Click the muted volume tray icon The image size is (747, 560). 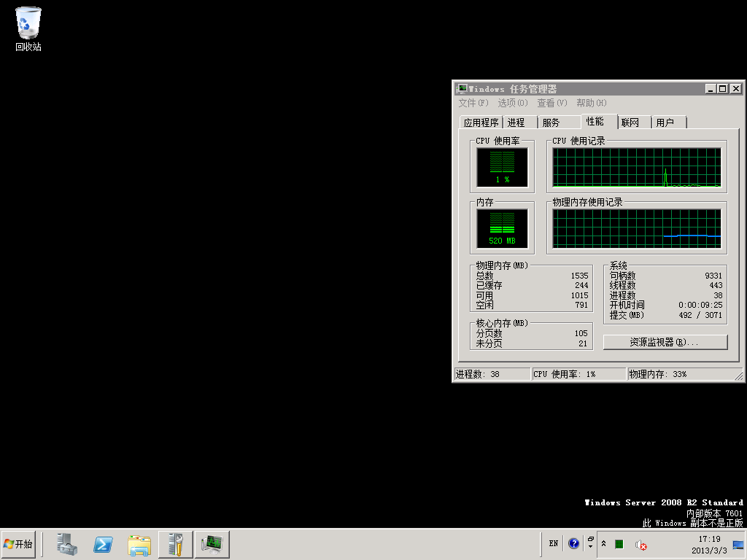(x=640, y=544)
